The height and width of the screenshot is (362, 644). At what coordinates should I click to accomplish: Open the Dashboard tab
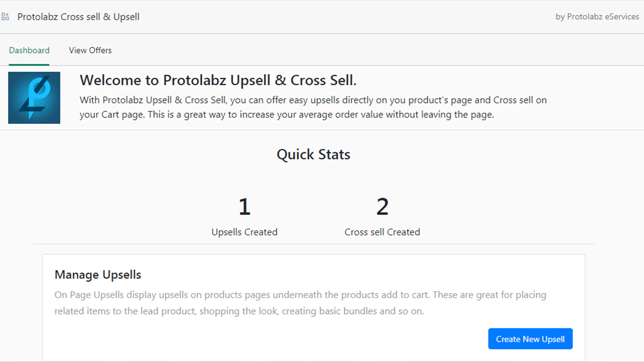[x=29, y=50]
